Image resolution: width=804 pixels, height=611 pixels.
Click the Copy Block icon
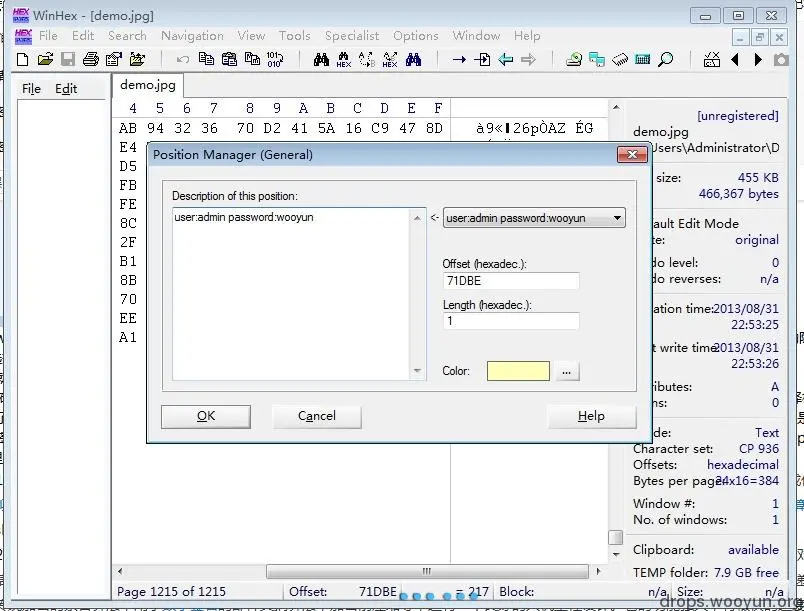coord(206,59)
